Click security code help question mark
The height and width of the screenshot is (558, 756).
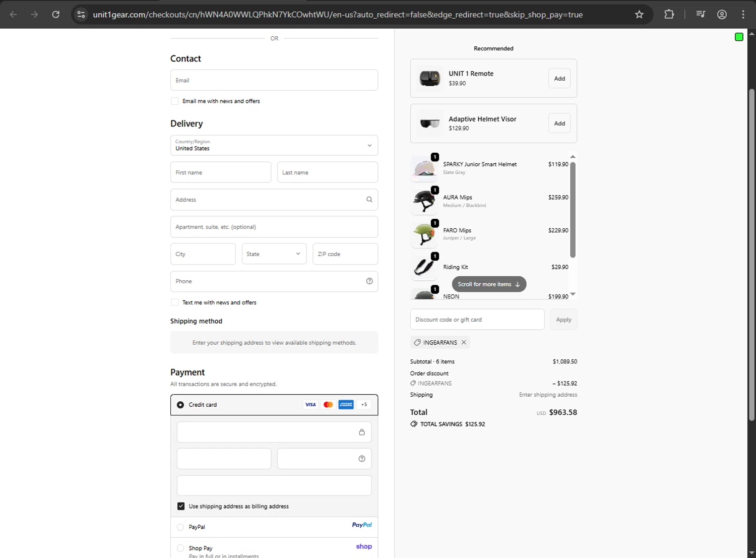click(362, 459)
